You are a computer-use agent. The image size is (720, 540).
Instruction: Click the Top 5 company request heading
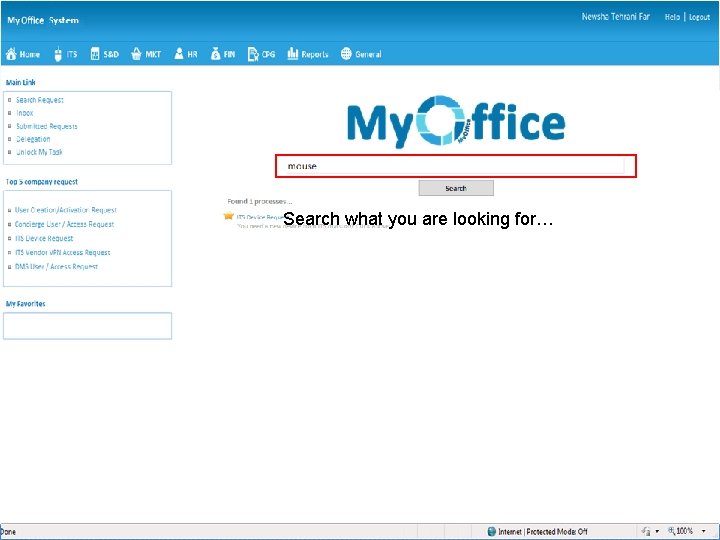(x=42, y=182)
